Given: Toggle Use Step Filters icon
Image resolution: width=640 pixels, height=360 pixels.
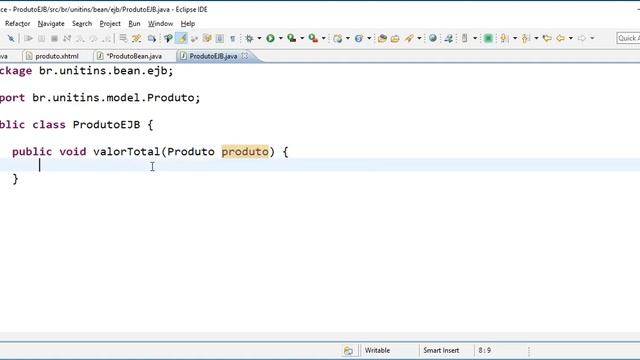Looking at the screenshot, I should click(x=136, y=38).
